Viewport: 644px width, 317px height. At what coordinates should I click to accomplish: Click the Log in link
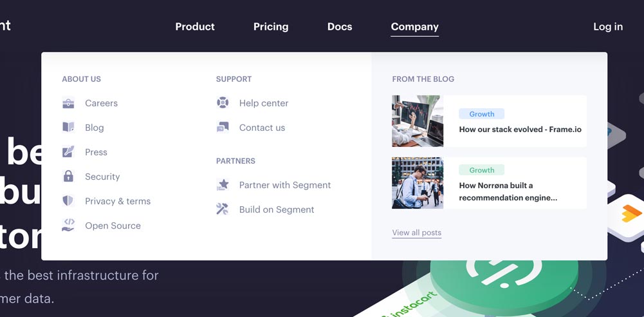pos(608,26)
